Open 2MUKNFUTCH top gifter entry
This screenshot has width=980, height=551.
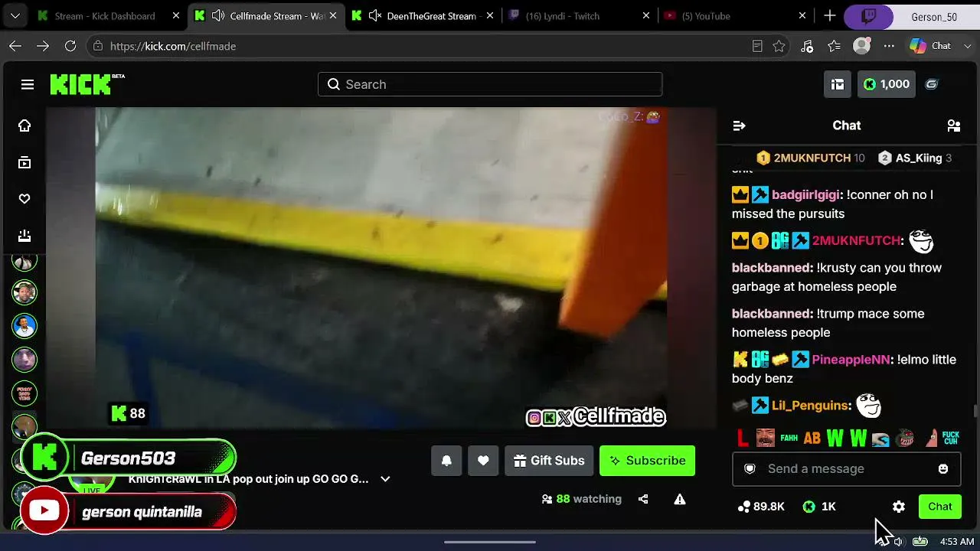(810, 158)
